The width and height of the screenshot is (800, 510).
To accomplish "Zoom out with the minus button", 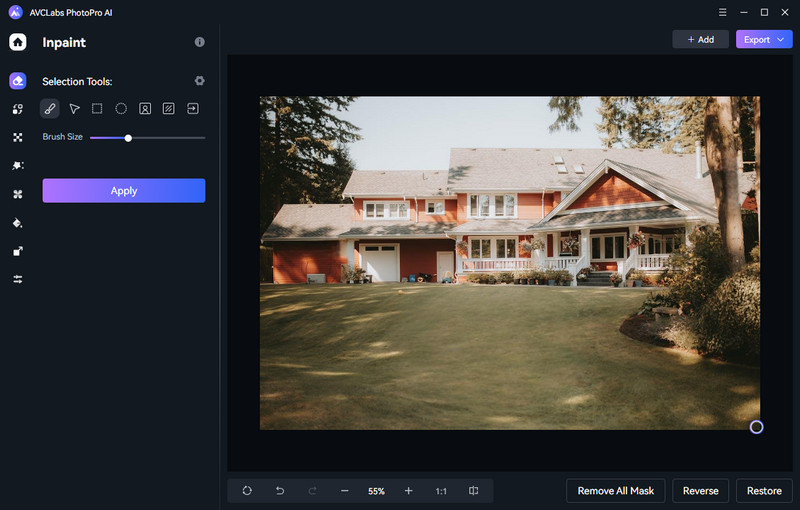I will click(344, 491).
